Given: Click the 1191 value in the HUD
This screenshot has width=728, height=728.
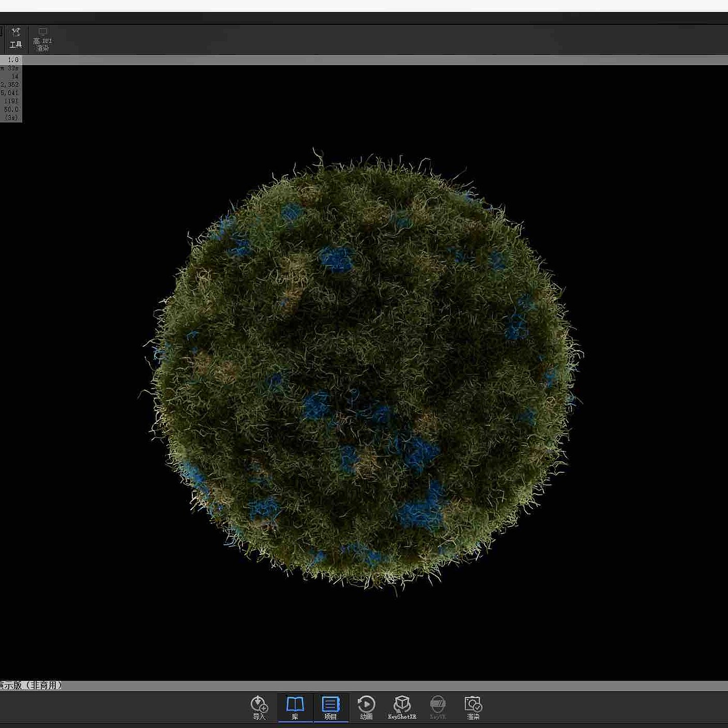Looking at the screenshot, I should [11, 101].
